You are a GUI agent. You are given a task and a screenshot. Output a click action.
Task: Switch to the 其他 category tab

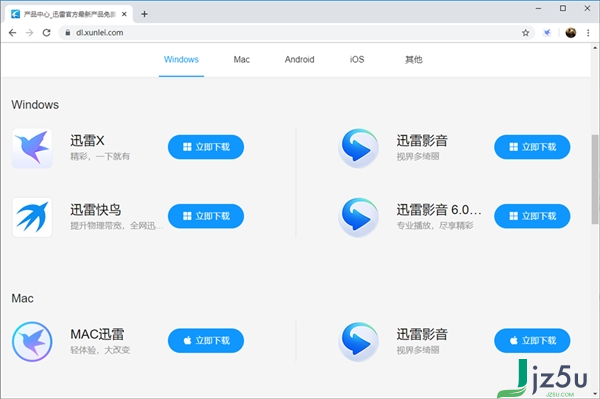click(414, 60)
